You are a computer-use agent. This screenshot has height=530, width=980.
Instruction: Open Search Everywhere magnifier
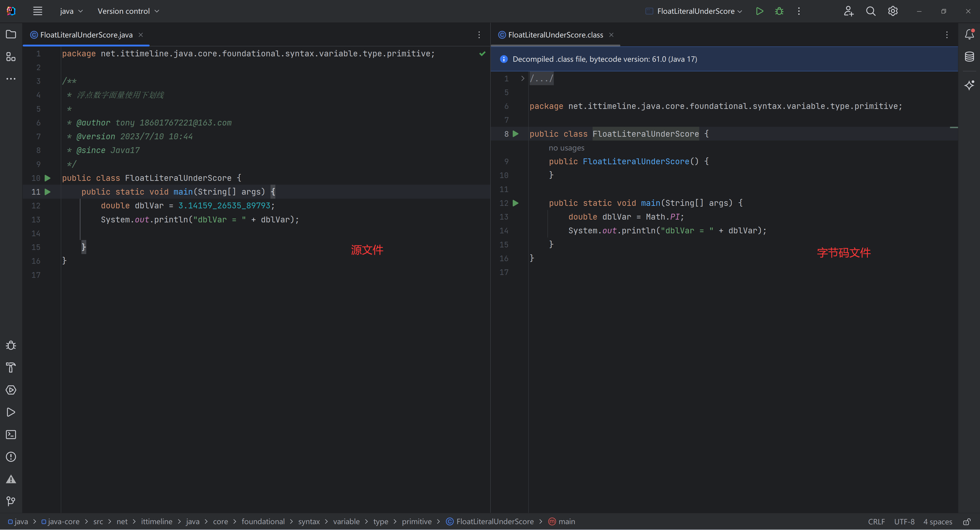871,11
